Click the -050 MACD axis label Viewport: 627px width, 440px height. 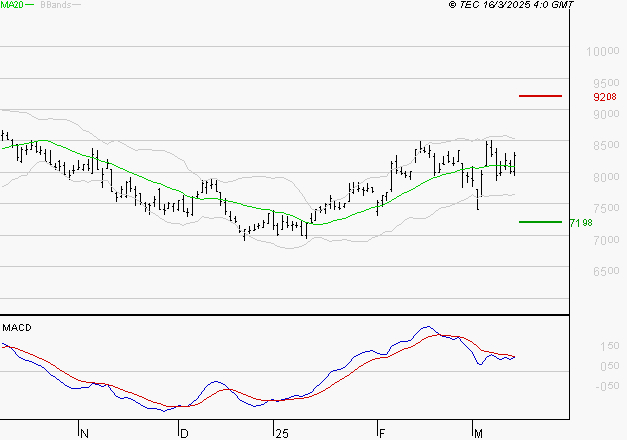click(607, 386)
